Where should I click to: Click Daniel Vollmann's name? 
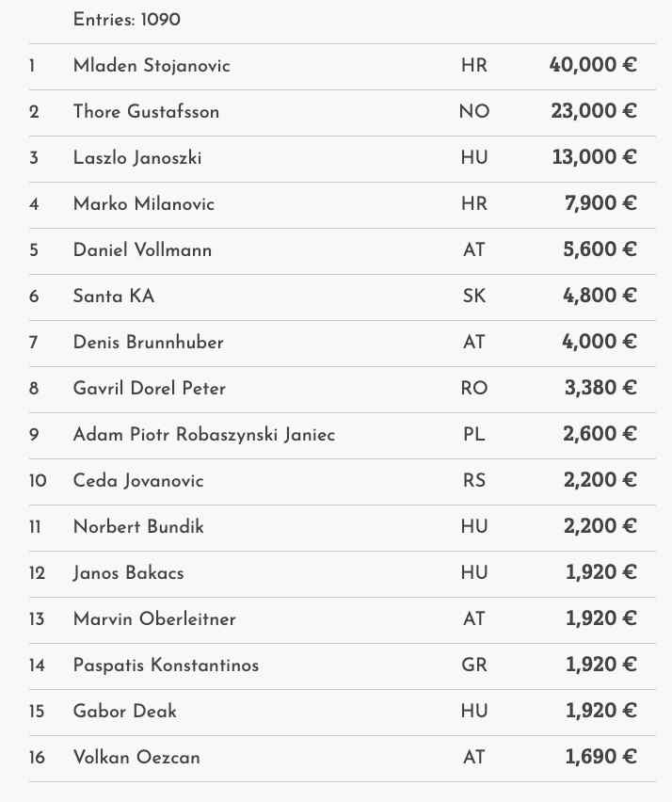tap(142, 250)
